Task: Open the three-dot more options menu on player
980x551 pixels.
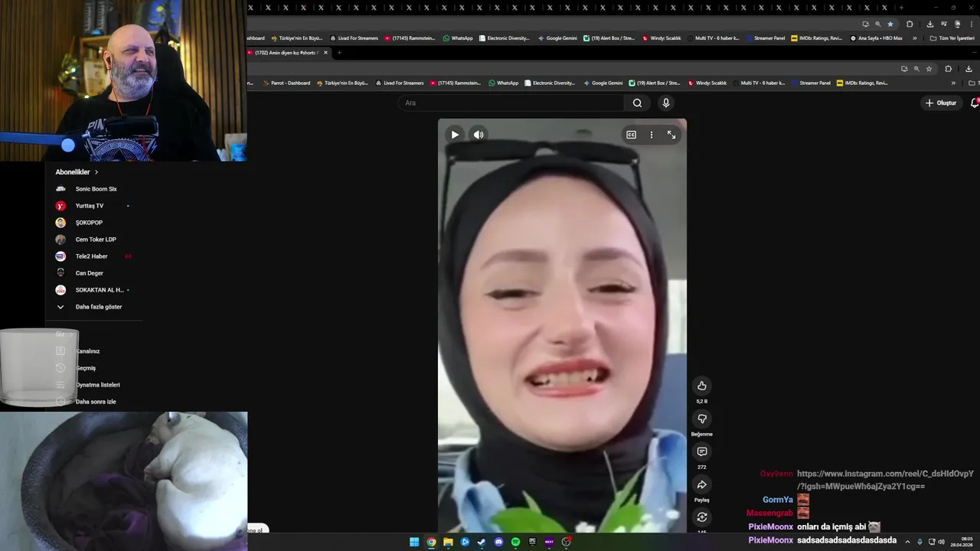Action: click(652, 135)
